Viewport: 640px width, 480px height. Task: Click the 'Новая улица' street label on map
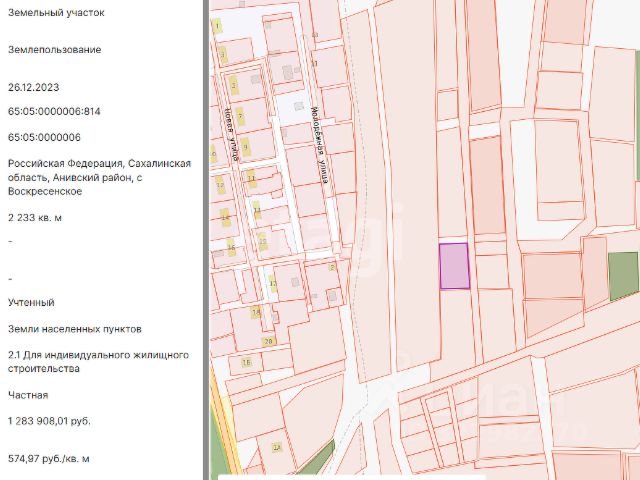[x=232, y=133]
